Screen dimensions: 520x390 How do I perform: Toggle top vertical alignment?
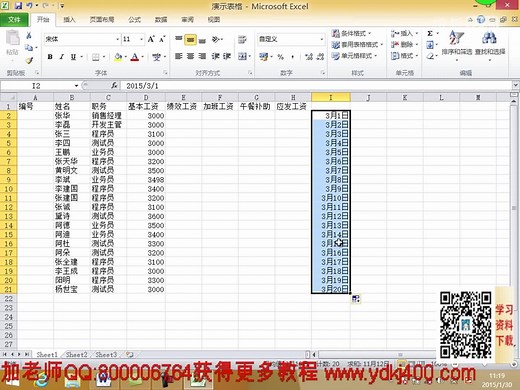tap(179, 39)
